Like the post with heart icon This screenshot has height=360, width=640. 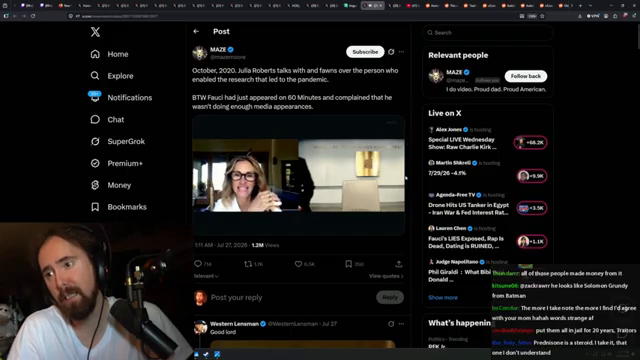pyautogui.click(x=298, y=264)
